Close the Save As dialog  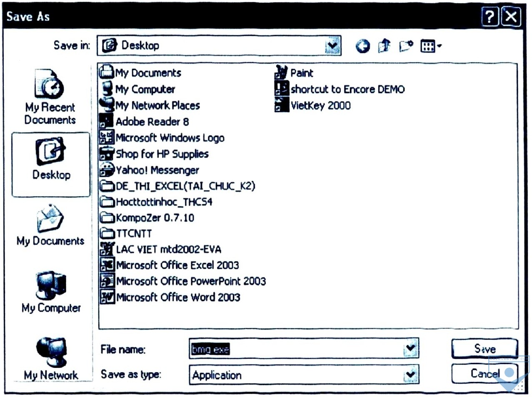[x=511, y=17]
